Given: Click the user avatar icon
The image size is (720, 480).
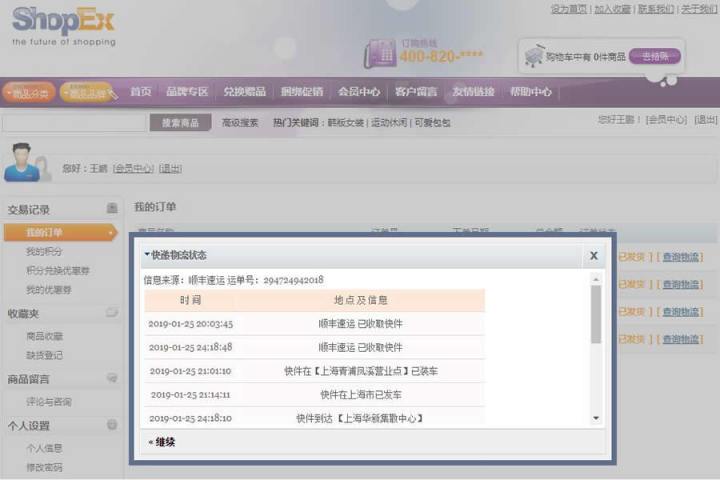Looking at the screenshot, I should pyautogui.click(x=27, y=162).
